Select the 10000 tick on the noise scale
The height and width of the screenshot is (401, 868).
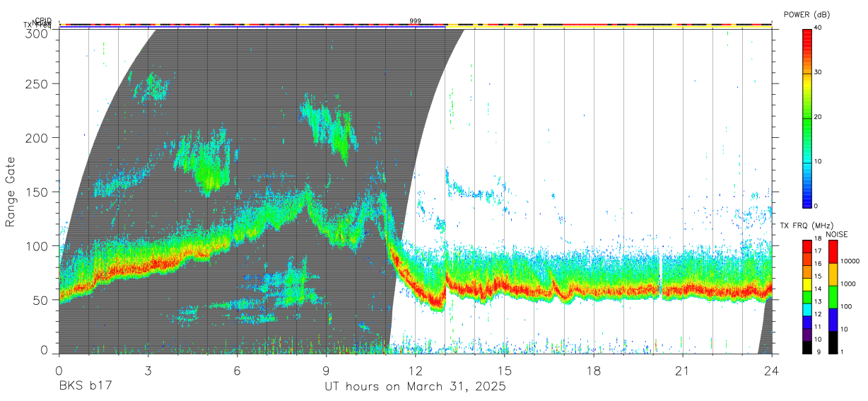click(x=850, y=262)
